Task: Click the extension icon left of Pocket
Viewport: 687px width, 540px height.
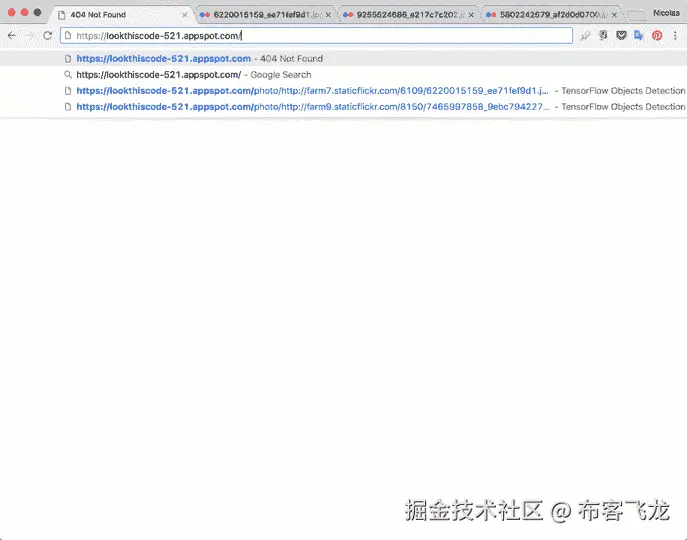Action: click(x=603, y=35)
